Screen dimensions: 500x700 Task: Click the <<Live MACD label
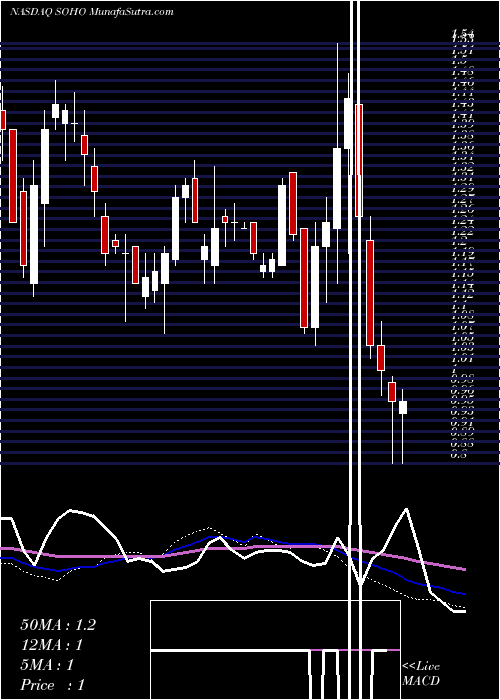coord(421,674)
